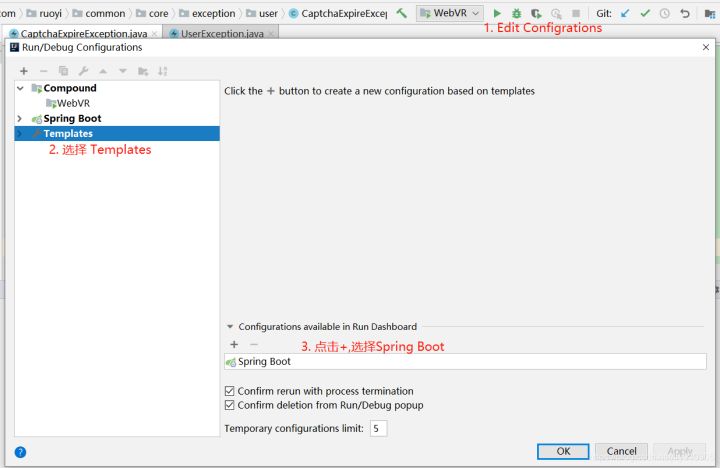720x468 pixels.
Task: Start debugging with the bug icon
Action: (517, 13)
